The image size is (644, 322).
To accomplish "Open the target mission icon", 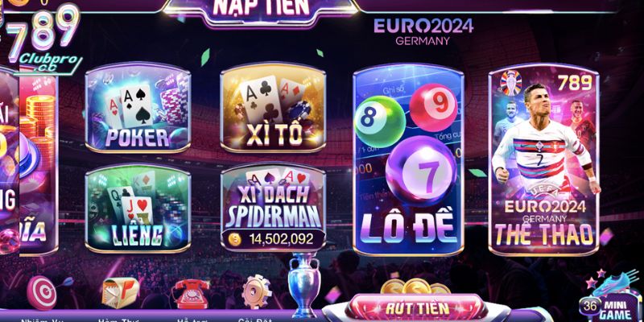I will [43, 292].
